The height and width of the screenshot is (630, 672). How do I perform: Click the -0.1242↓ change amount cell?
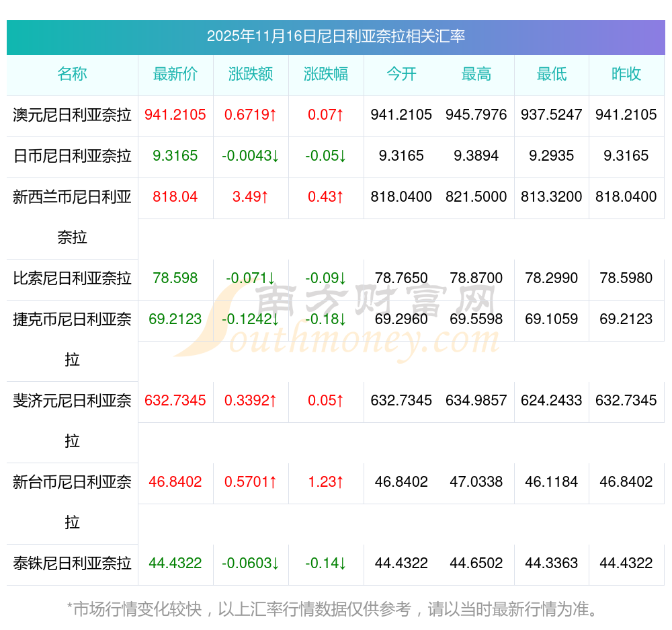point(251,319)
